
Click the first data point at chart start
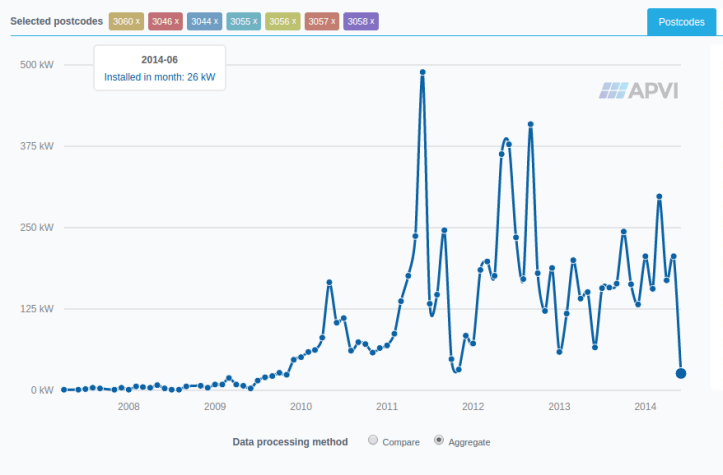coord(64,390)
